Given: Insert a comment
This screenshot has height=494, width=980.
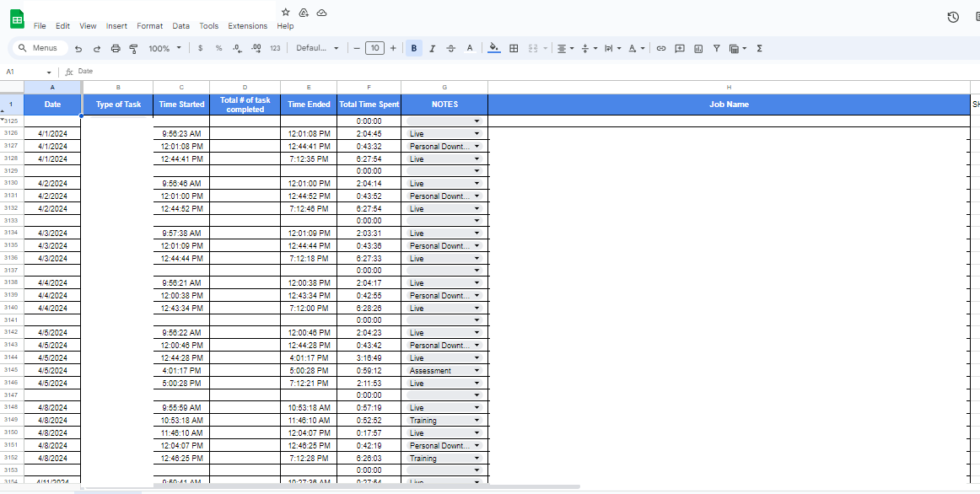Looking at the screenshot, I should (680, 48).
